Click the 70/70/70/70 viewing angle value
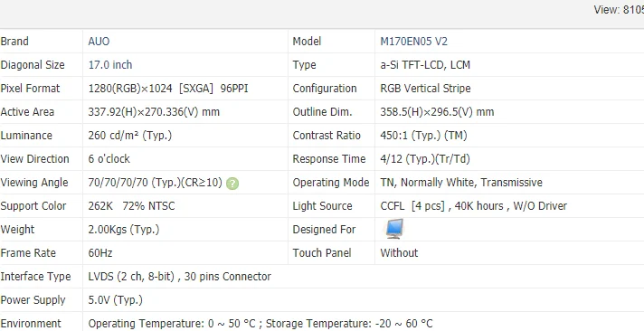Viewport: 644px width, 331px height. tap(155, 183)
